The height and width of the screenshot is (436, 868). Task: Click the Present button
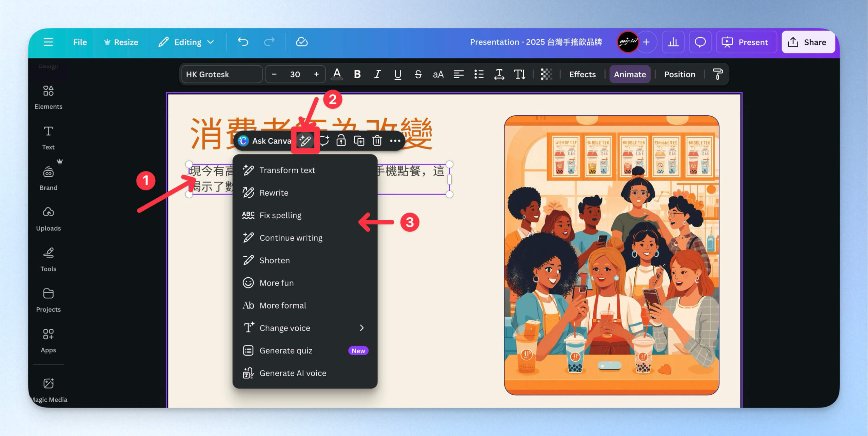(x=746, y=42)
